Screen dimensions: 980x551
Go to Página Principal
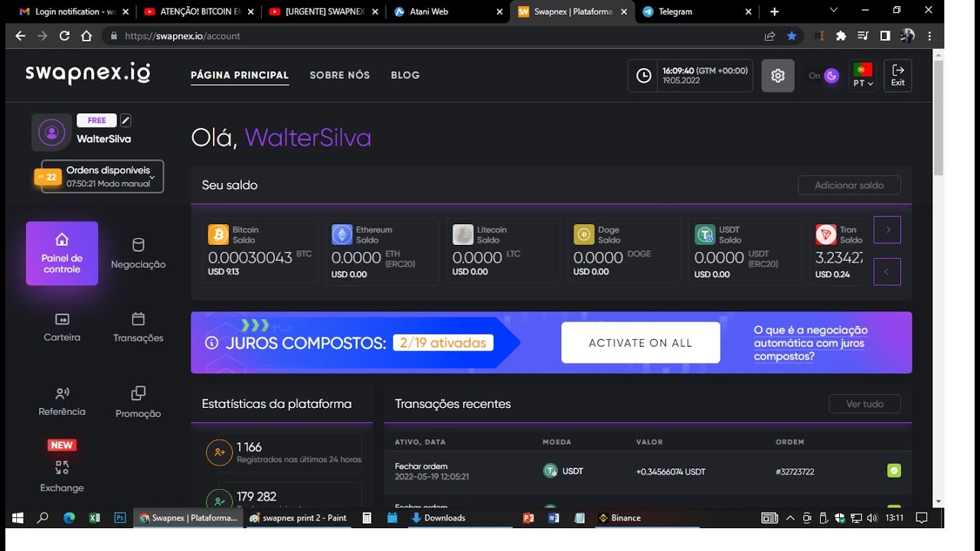(x=240, y=75)
